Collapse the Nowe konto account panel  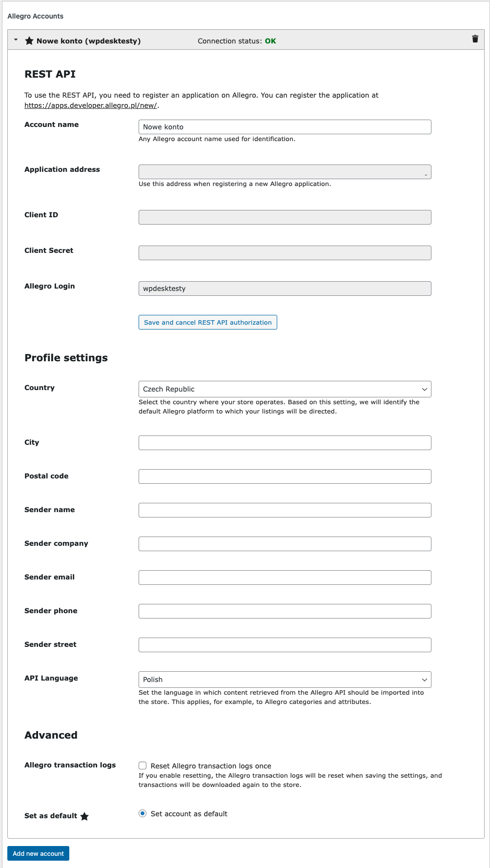click(16, 41)
